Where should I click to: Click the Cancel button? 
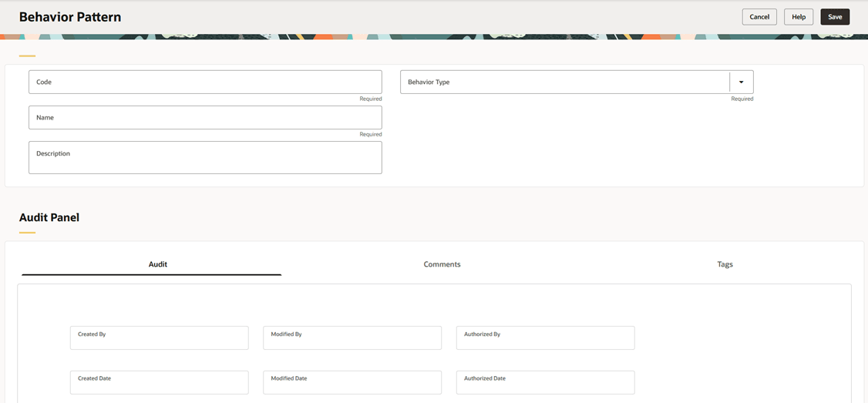(x=759, y=17)
